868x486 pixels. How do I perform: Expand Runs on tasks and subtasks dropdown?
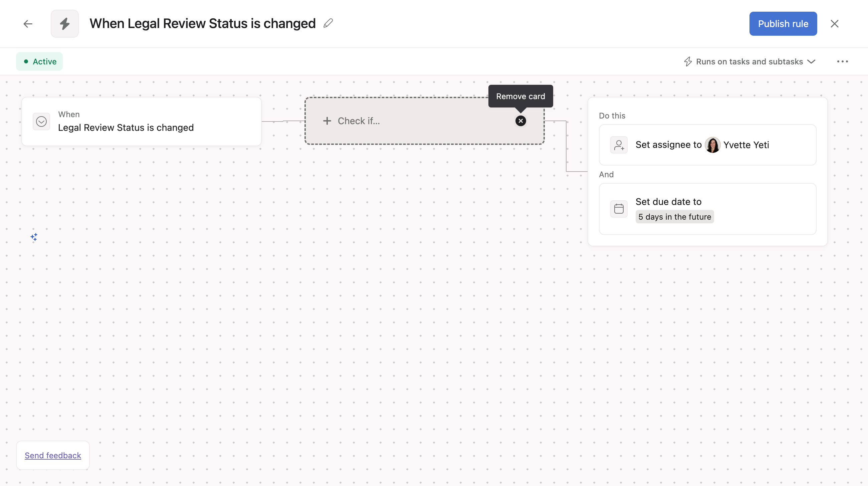tap(750, 62)
